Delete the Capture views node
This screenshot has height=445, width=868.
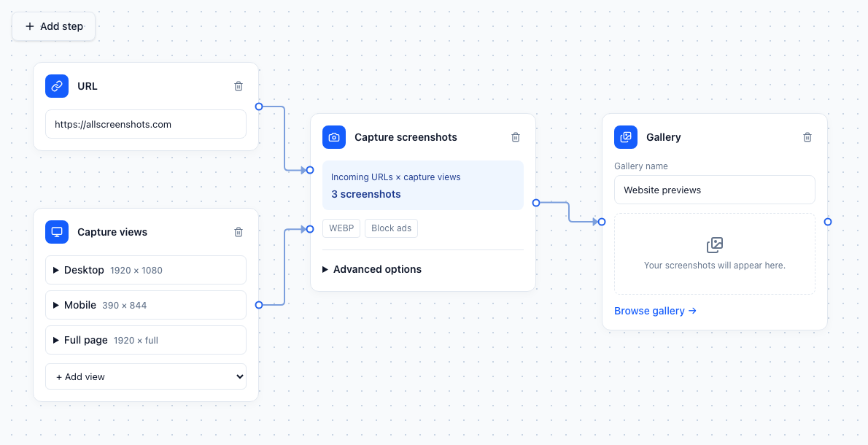click(239, 232)
